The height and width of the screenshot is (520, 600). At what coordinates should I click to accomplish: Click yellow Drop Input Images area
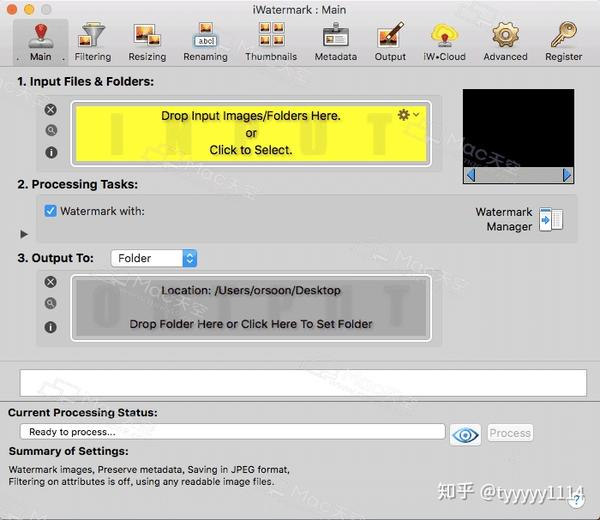pos(251,134)
